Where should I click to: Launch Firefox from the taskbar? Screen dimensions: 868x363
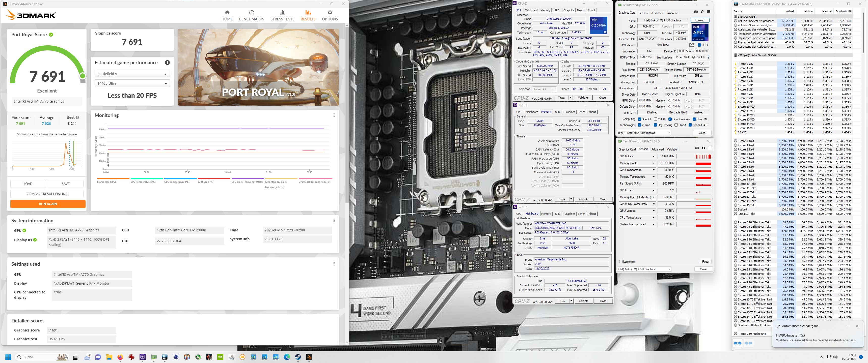coord(120,357)
